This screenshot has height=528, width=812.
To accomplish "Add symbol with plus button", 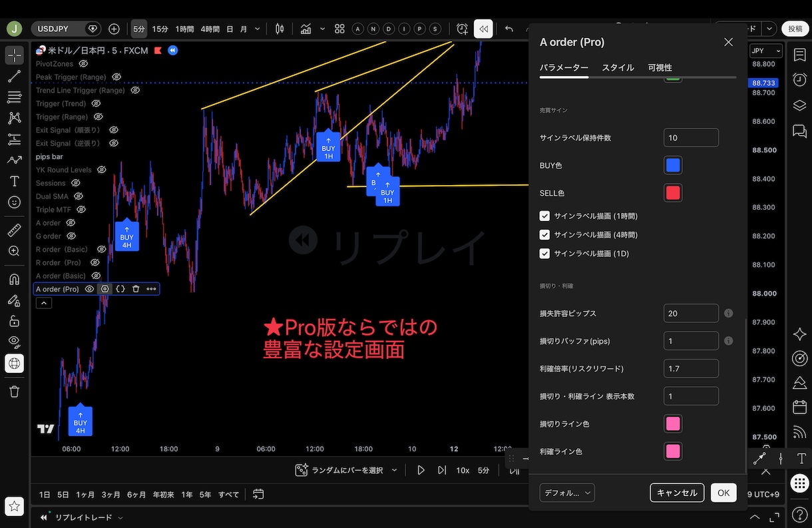I will pyautogui.click(x=114, y=29).
